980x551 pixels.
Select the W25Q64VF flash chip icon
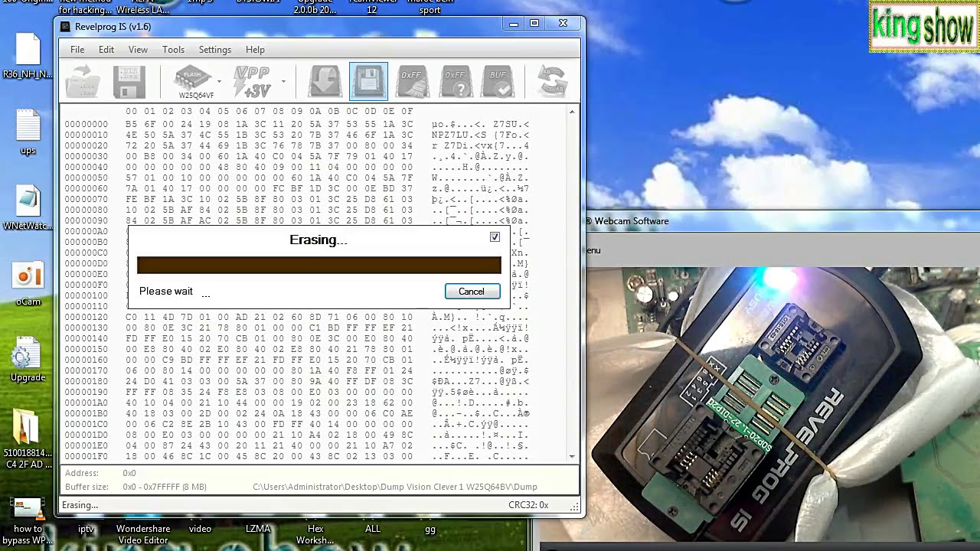tap(193, 81)
